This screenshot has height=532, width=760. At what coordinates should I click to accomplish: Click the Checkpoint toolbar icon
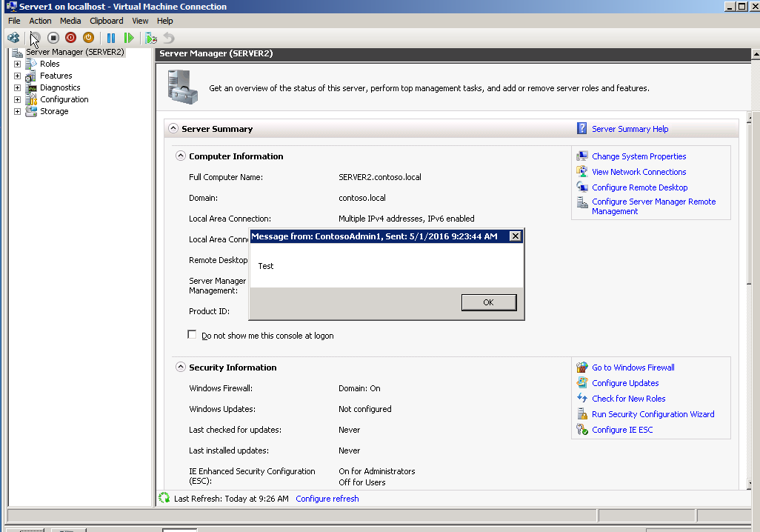(151, 38)
